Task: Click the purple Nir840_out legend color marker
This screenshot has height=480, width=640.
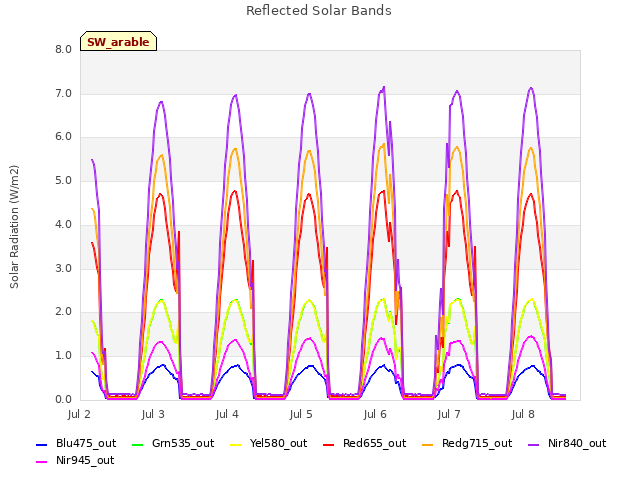Action: click(534, 444)
